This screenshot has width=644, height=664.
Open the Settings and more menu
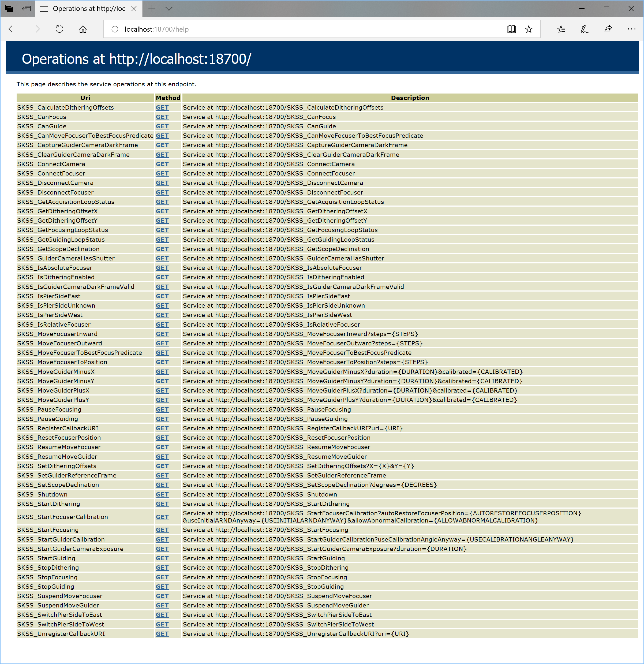point(631,29)
